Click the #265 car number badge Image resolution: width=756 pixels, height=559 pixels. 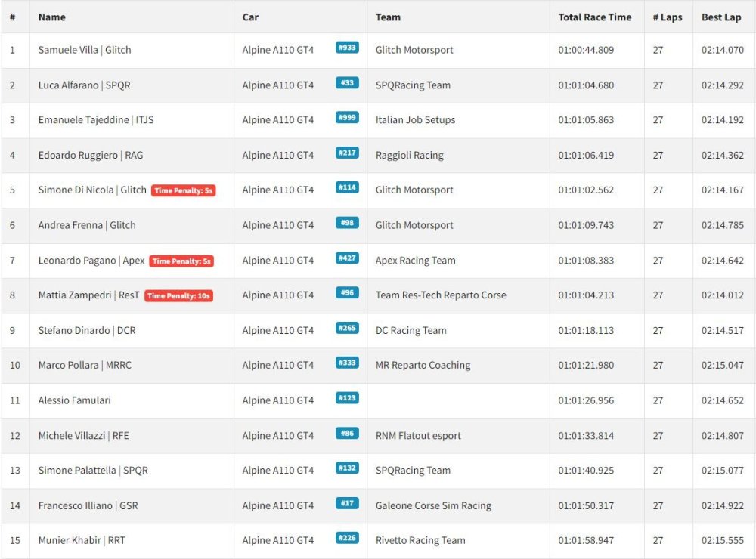[347, 328]
